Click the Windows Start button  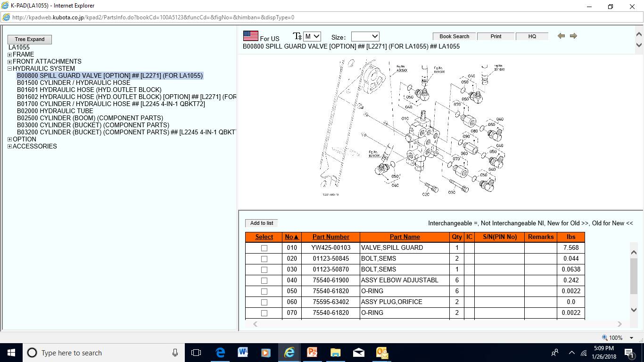(x=11, y=353)
